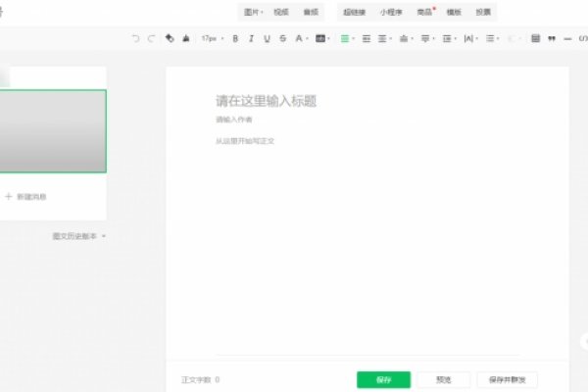This screenshot has width=588, height=392.
Task: Click 视频 to insert video
Action: click(x=281, y=12)
